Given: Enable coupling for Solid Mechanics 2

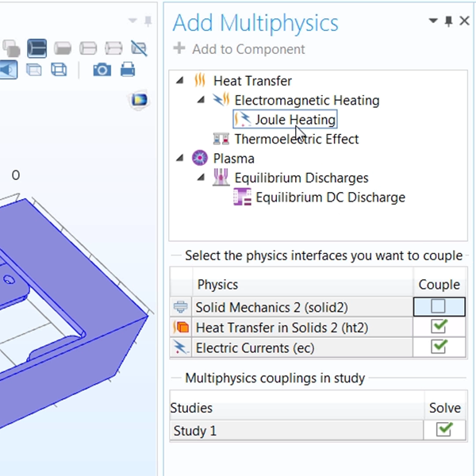Looking at the screenshot, I should [x=439, y=306].
